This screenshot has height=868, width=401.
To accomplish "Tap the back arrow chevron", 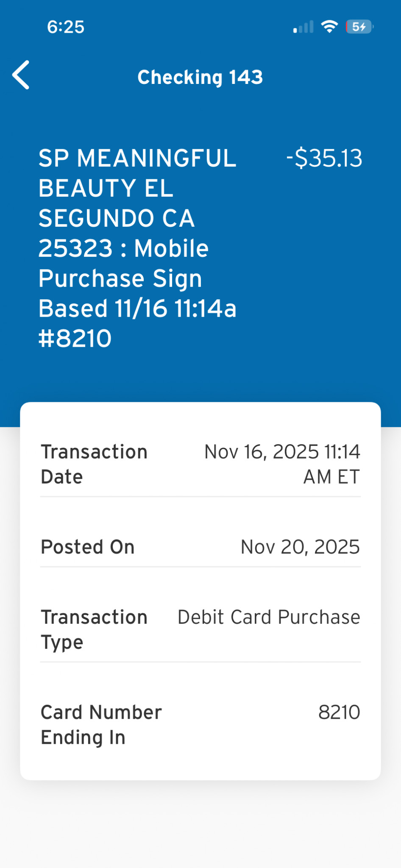I will pos(21,75).
